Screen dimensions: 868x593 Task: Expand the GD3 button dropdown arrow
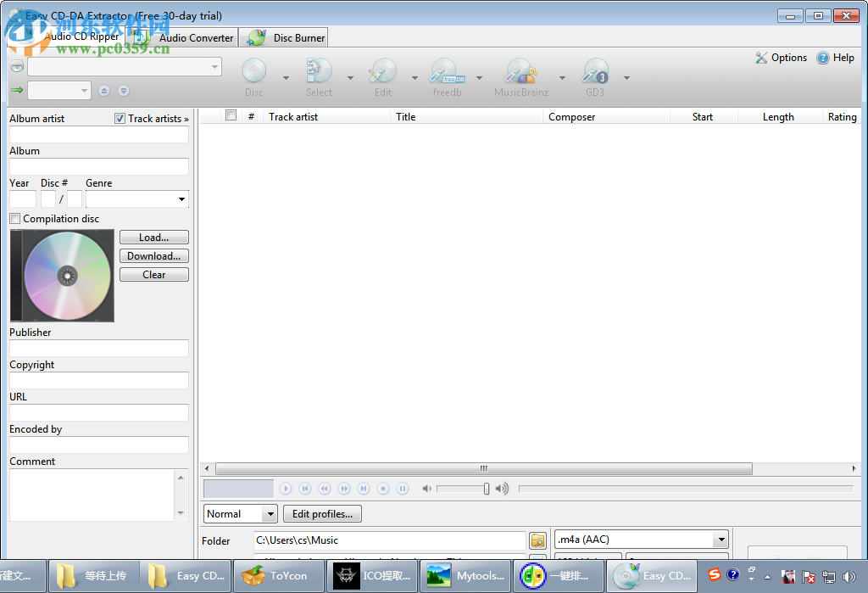tap(626, 77)
